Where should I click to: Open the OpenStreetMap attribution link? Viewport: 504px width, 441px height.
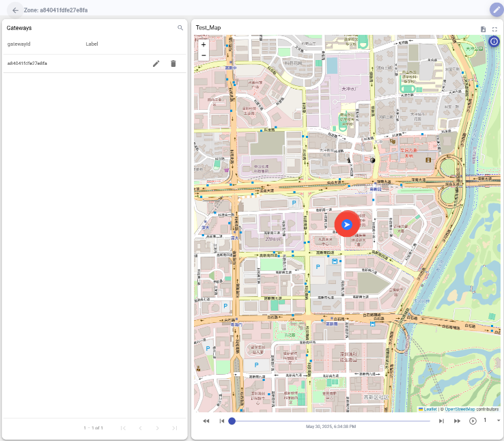point(460,409)
